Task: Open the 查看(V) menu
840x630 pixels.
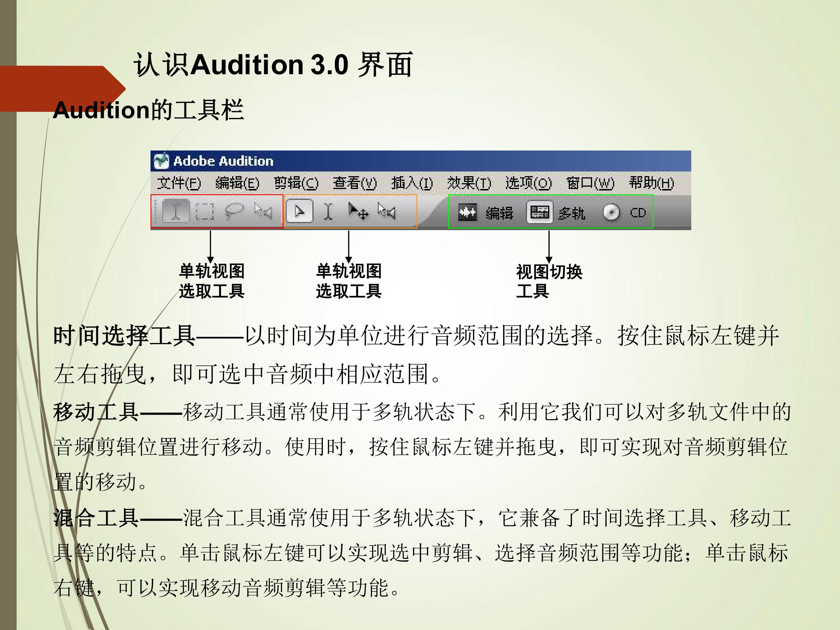Action: [355, 183]
